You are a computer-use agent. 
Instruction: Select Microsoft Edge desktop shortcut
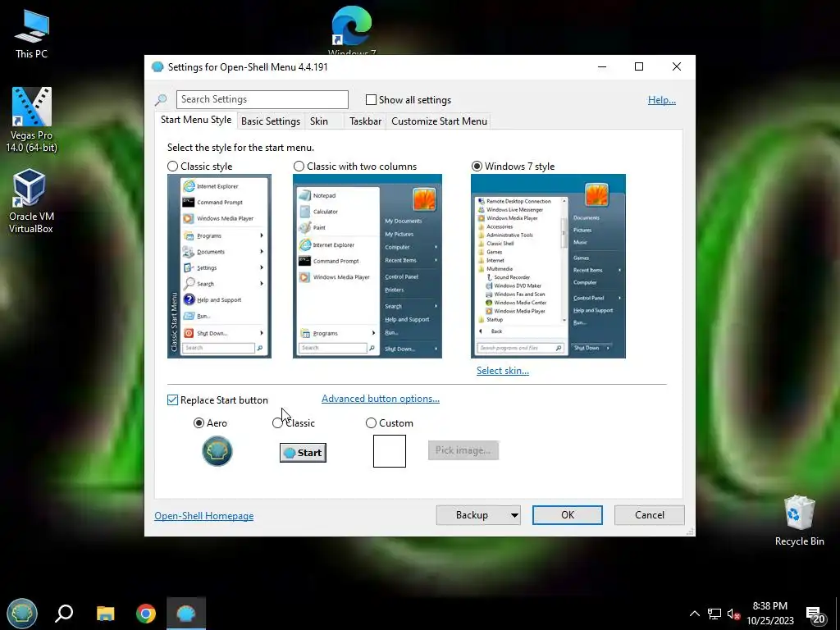pos(351,30)
